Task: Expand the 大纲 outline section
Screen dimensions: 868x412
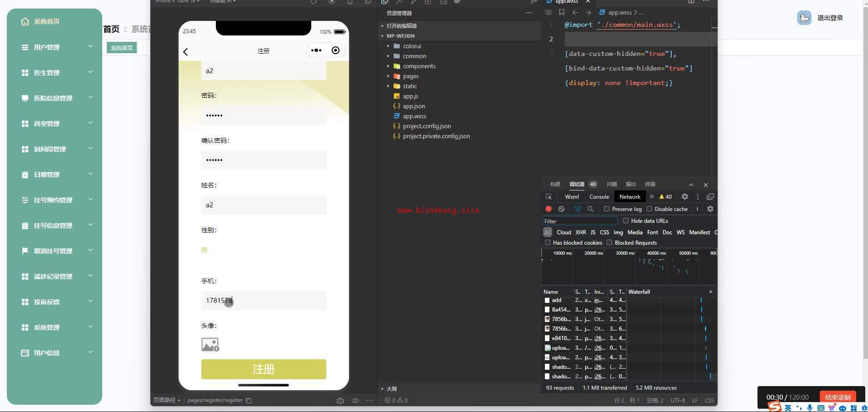Action: (391, 389)
